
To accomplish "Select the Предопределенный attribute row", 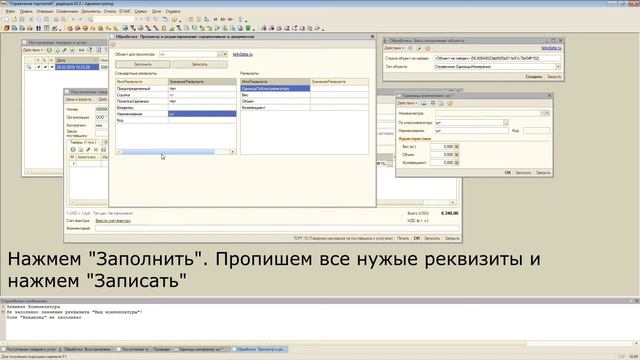I will (176, 88).
